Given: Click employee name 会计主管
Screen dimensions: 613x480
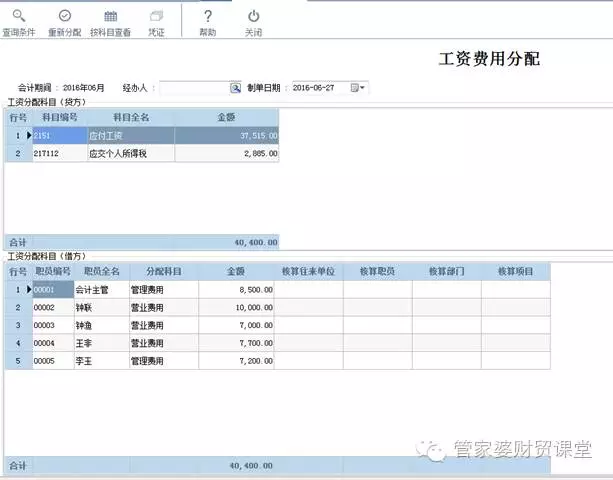Looking at the screenshot, I should (x=102, y=290).
